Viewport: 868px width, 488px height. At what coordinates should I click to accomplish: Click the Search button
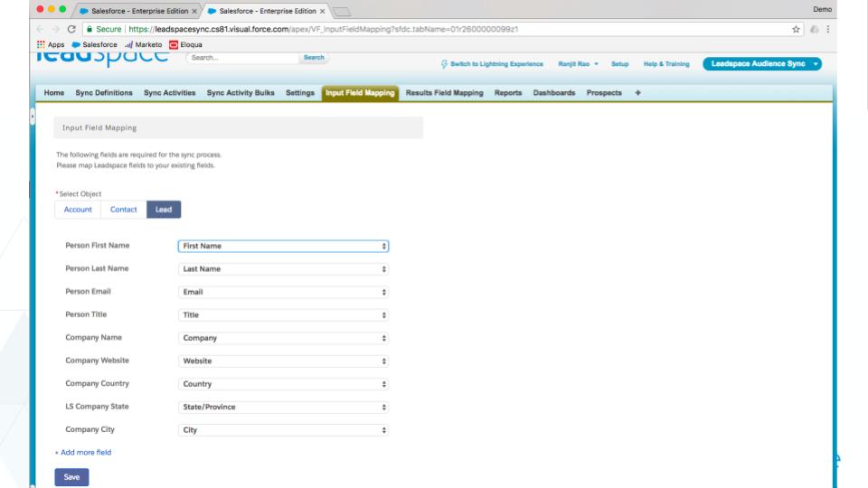314,58
